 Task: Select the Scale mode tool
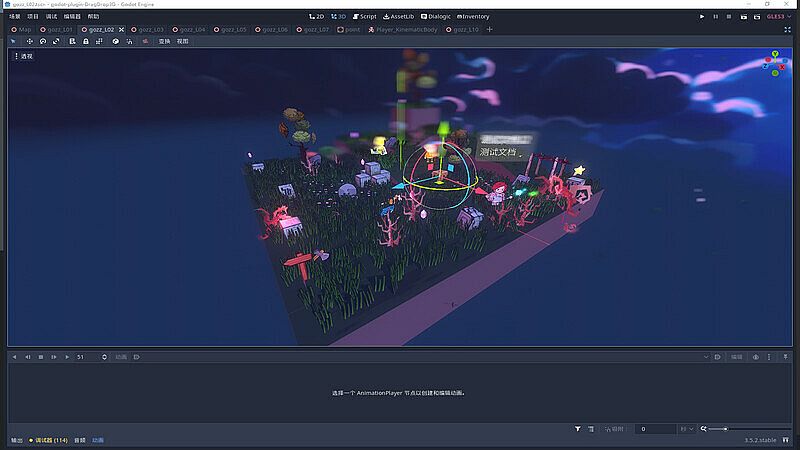(57, 41)
